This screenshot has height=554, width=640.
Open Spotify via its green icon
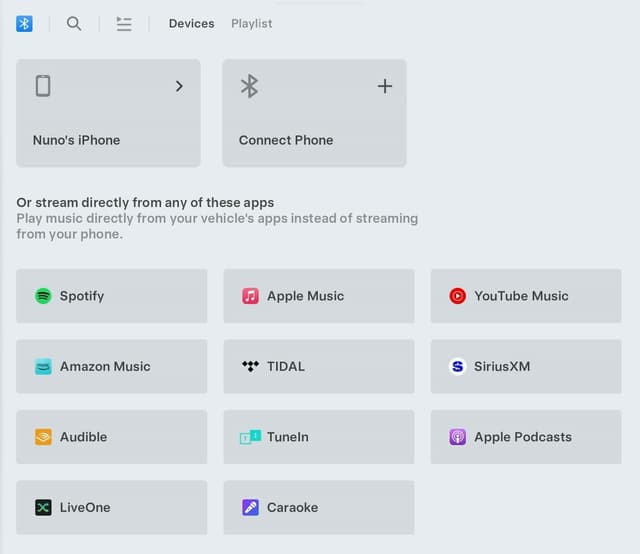pos(43,296)
